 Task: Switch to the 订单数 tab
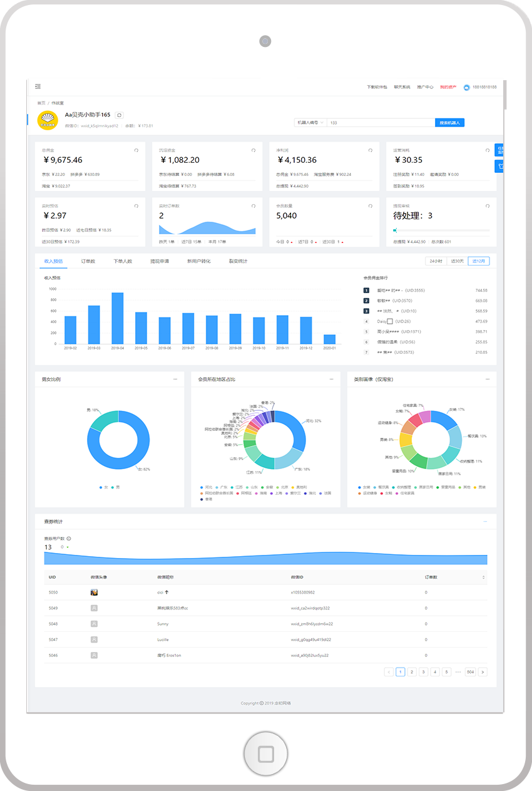(x=88, y=261)
